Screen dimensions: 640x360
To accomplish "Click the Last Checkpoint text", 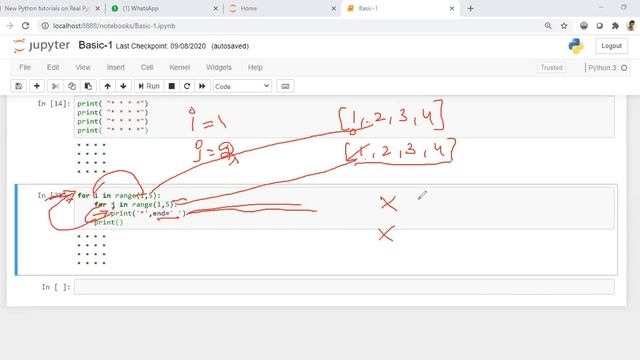I will coord(161,46).
